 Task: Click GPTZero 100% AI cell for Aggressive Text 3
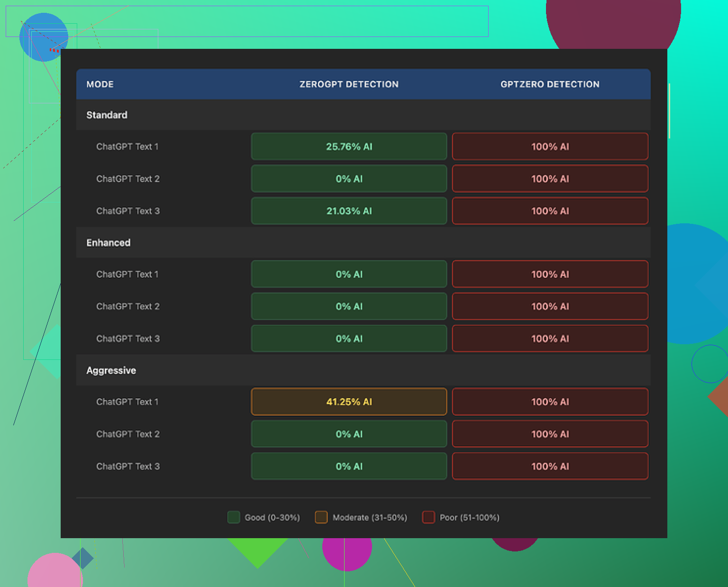(550, 466)
